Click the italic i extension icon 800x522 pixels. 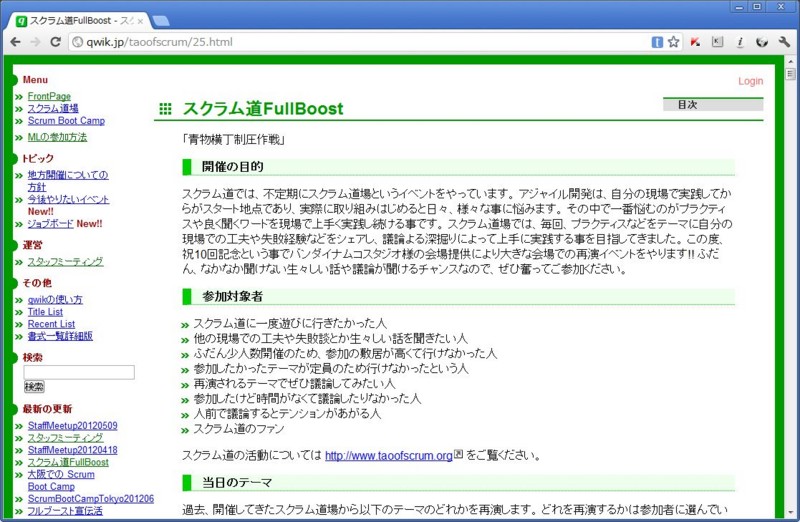[x=740, y=42]
